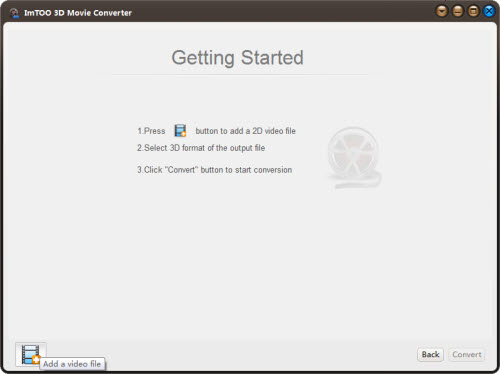Click the 'Getting Started' heading
Image resolution: width=500 pixels, height=374 pixels.
(237, 58)
